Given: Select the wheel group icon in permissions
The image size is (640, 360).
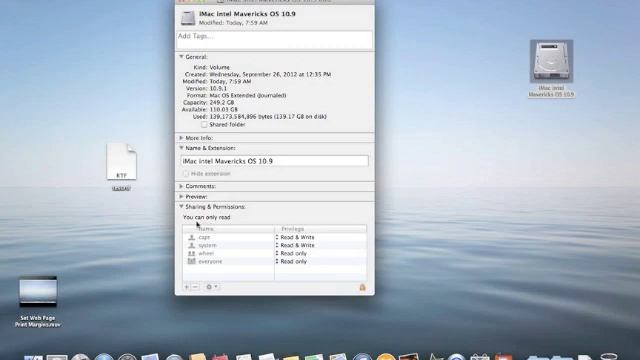Looking at the screenshot, I should tap(191, 253).
